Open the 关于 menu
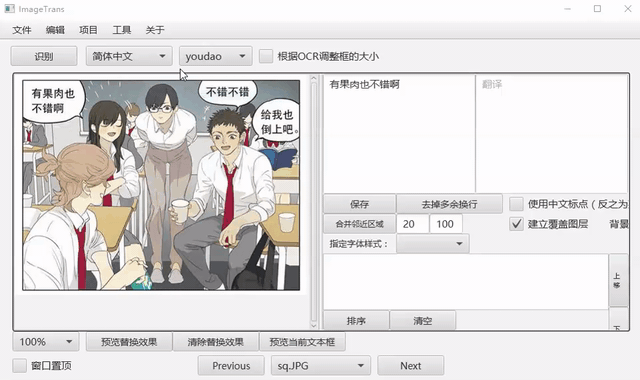Viewport: 640px width, 380px height. pyautogui.click(x=155, y=30)
